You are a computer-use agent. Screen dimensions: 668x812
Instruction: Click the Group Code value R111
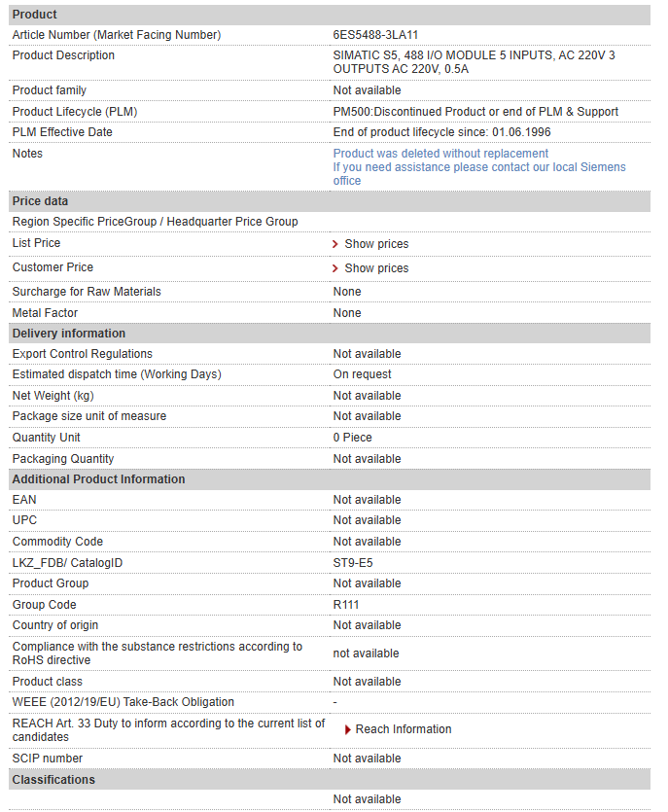[346, 605]
